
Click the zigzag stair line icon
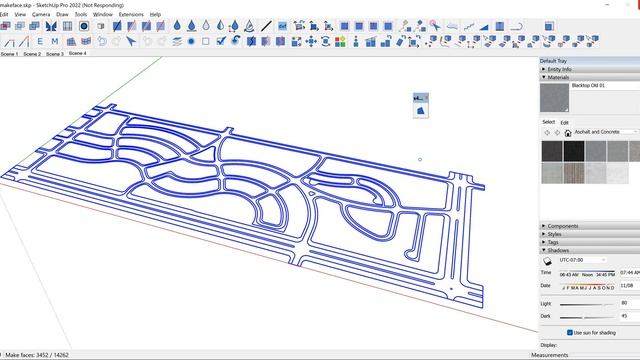click(469, 27)
